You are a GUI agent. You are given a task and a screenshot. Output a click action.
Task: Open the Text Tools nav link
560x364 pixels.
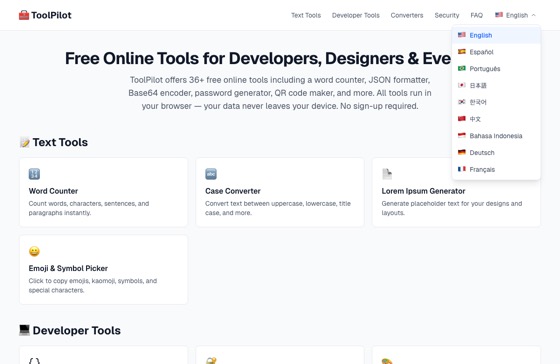tap(306, 15)
